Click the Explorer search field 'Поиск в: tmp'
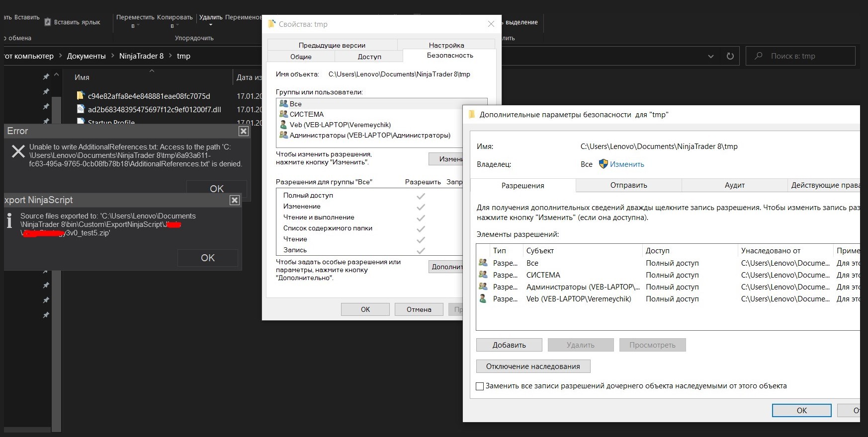This screenshot has height=437, width=868. click(x=800, y=56)
